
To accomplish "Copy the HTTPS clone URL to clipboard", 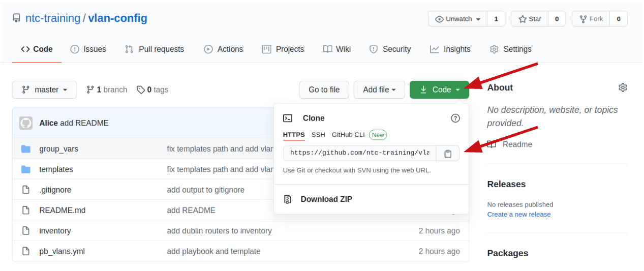I will [x=447, y=153].
